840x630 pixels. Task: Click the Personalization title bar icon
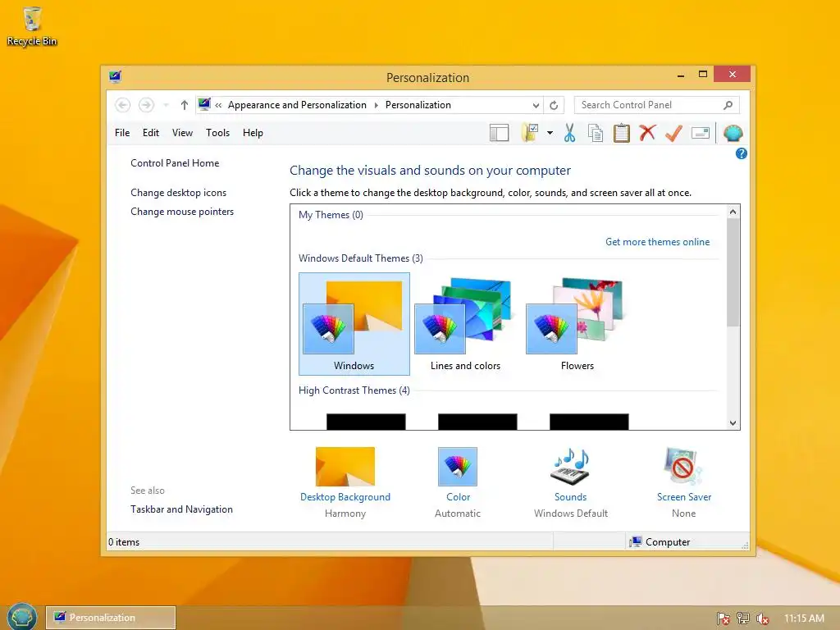tap(115, 77)
